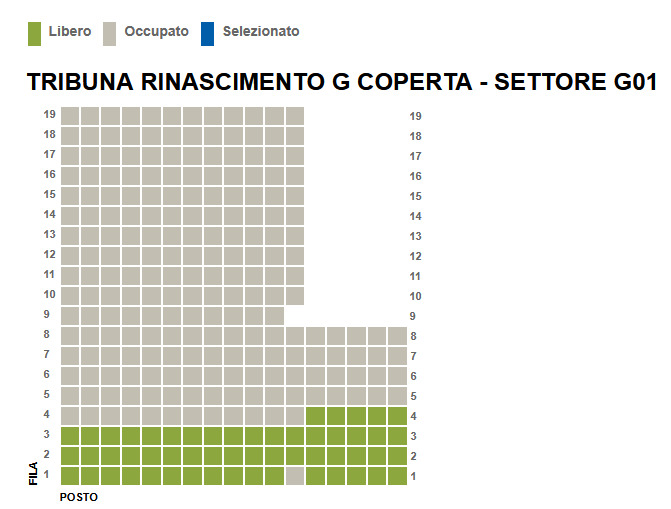This screenshot has height=509, width=671.
Task: Click the leftmost occupied seat in row 4
Action: [70, 416]
